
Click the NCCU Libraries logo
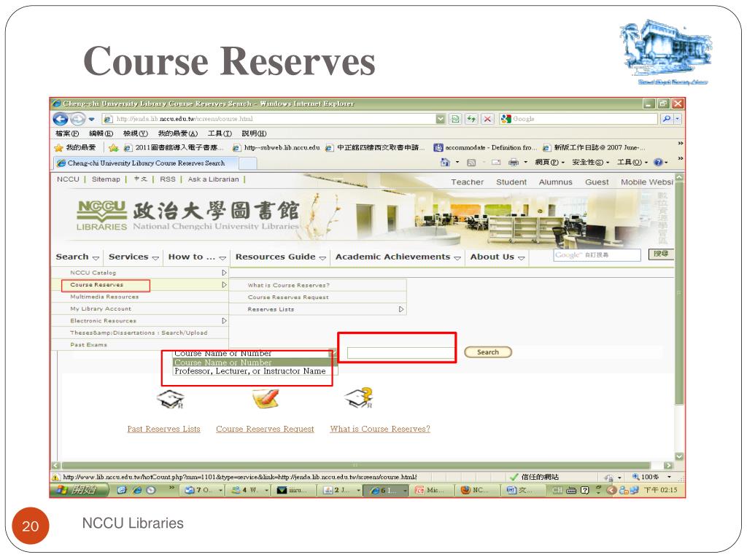click(101, 215)
